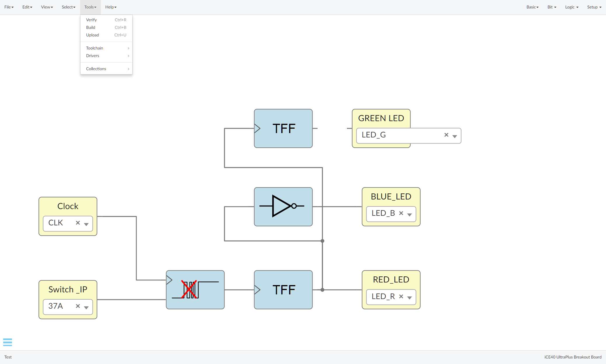Click the lower TFF block near RED_LED
The height and width of the screenshot is (364, 606).
click(x=283, y=290)
